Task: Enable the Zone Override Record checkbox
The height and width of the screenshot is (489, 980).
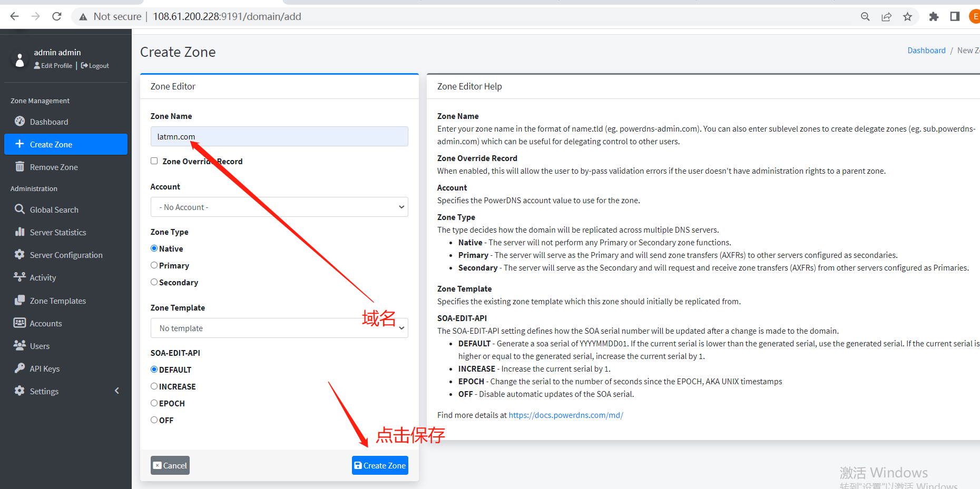Action: (154, 161)
